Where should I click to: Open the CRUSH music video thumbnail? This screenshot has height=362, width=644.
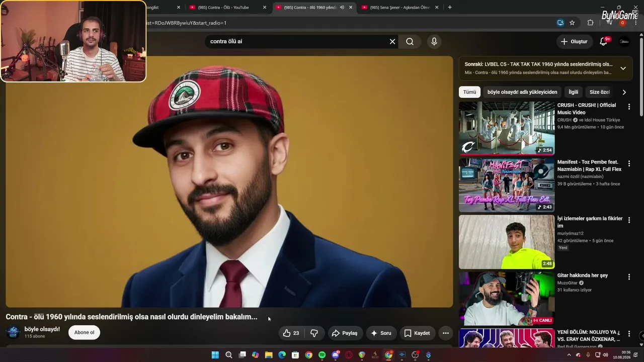coord(507,128)
